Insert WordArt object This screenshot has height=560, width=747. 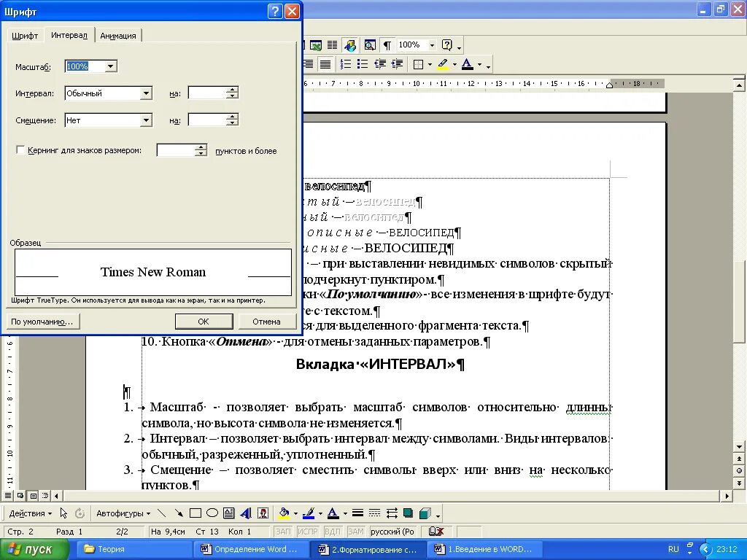(x=246, y=513)
